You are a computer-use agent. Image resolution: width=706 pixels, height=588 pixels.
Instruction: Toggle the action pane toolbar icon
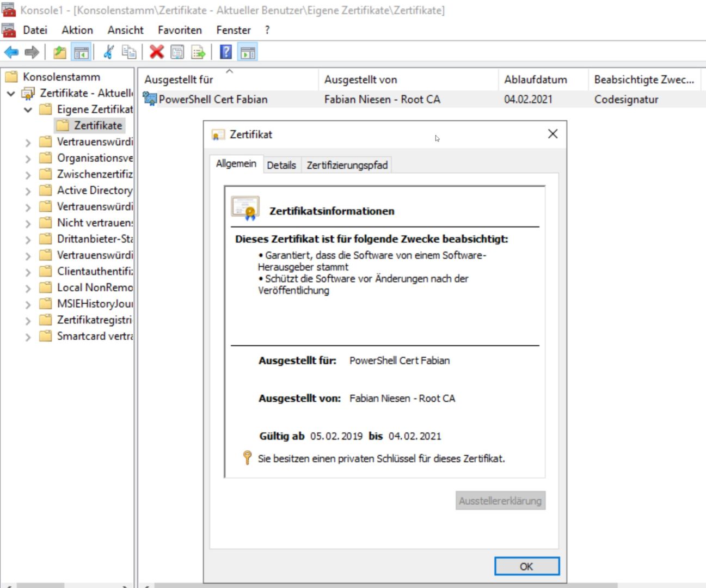click(x=248, y=52)
